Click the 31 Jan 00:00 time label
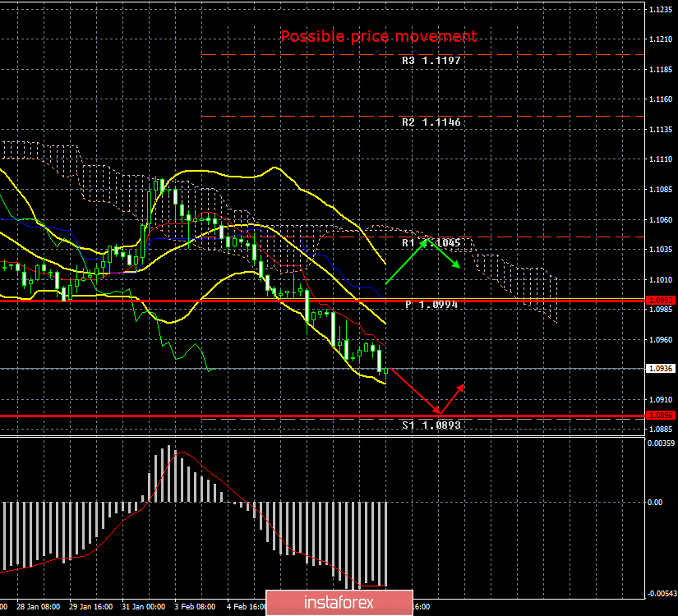Image resolution: width=678 pixels, height=616 pixels. click(x=145, y=607)
